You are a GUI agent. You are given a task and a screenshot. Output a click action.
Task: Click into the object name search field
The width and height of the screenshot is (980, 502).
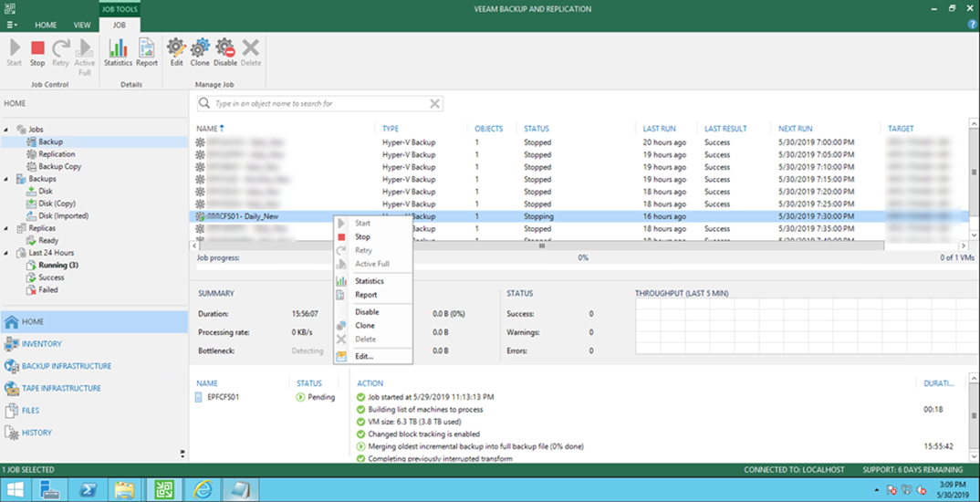318,104
